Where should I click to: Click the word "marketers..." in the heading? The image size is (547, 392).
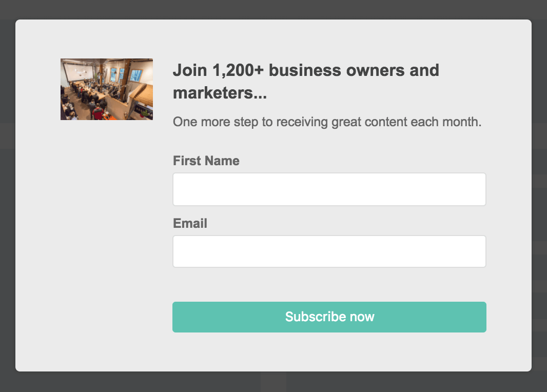220,94
